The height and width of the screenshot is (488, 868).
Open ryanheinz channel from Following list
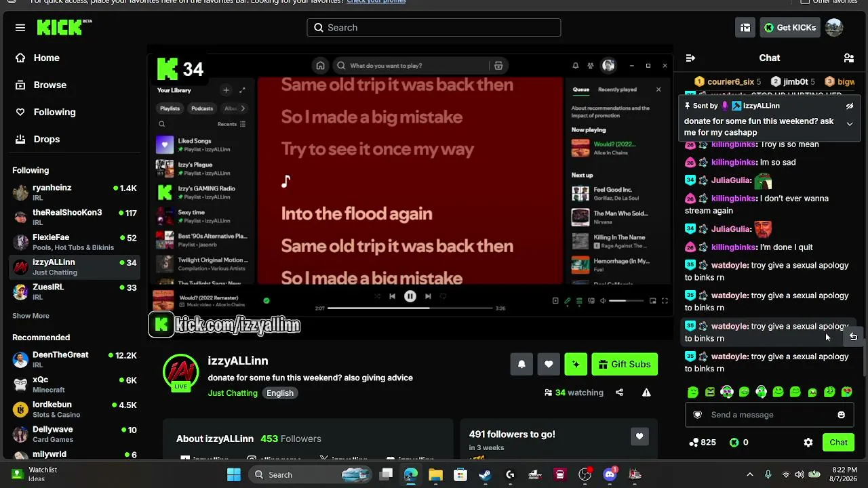tap(76, 192)
